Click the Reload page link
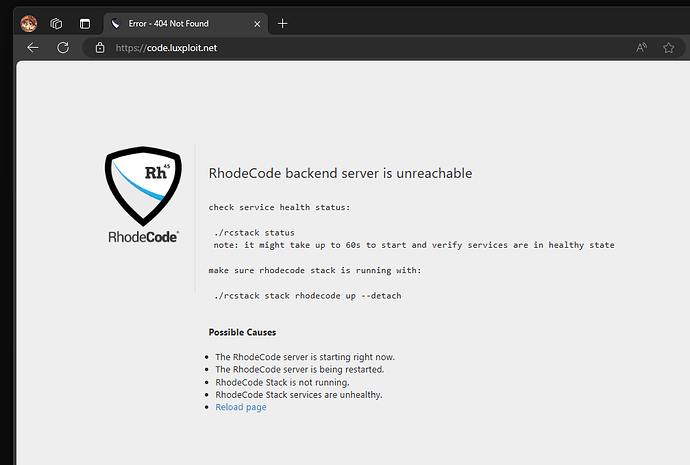Viewport: 690px width, 465px height. 240,407
